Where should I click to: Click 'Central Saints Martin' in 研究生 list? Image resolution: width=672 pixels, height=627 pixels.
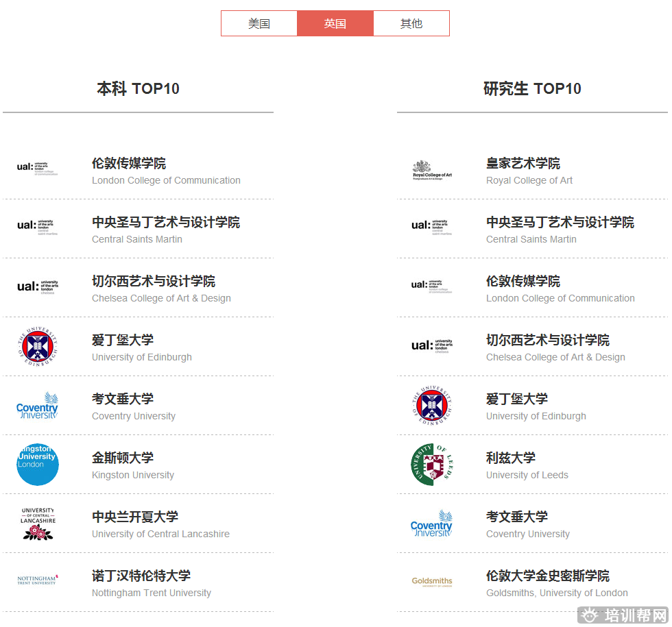click(531, 239)
